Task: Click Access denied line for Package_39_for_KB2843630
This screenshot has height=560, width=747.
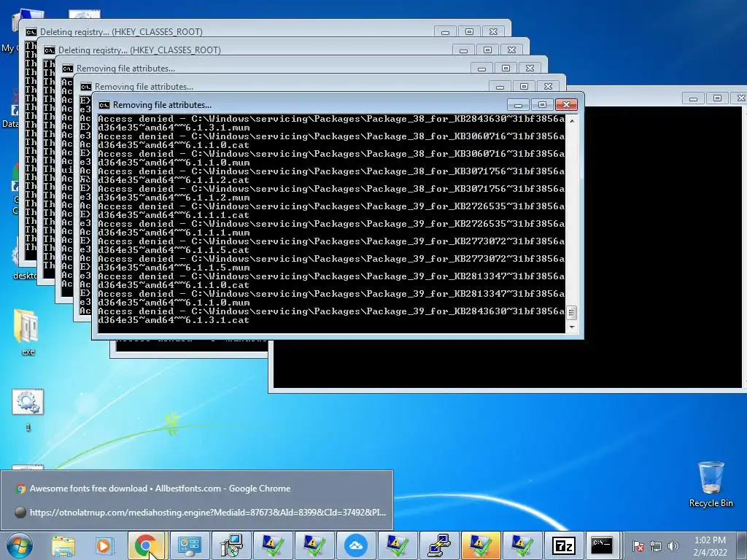Action: [x=331, y=311]
